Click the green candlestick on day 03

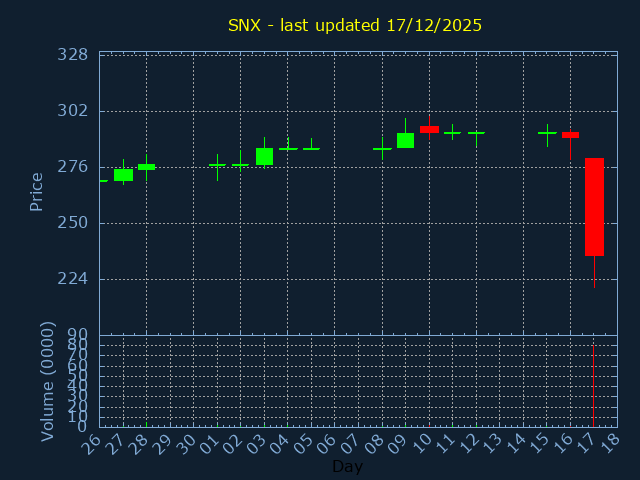pos(264,156)
